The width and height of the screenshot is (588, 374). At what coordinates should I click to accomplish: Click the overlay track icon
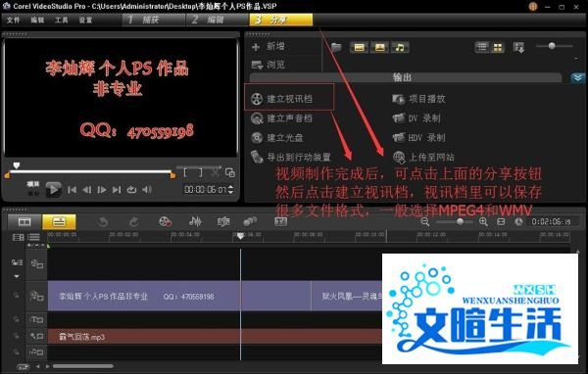[37, 296]
